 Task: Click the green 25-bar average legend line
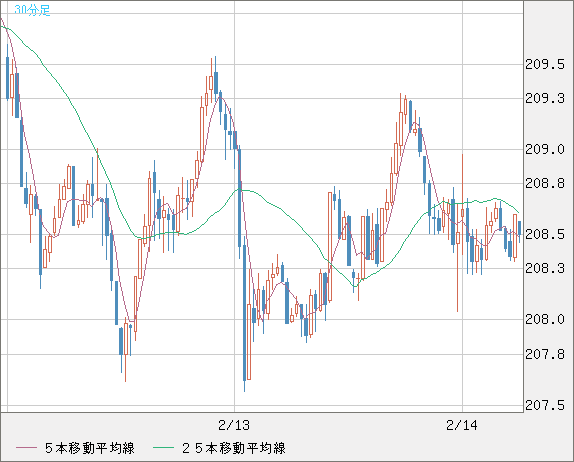(x=163, y=448)
